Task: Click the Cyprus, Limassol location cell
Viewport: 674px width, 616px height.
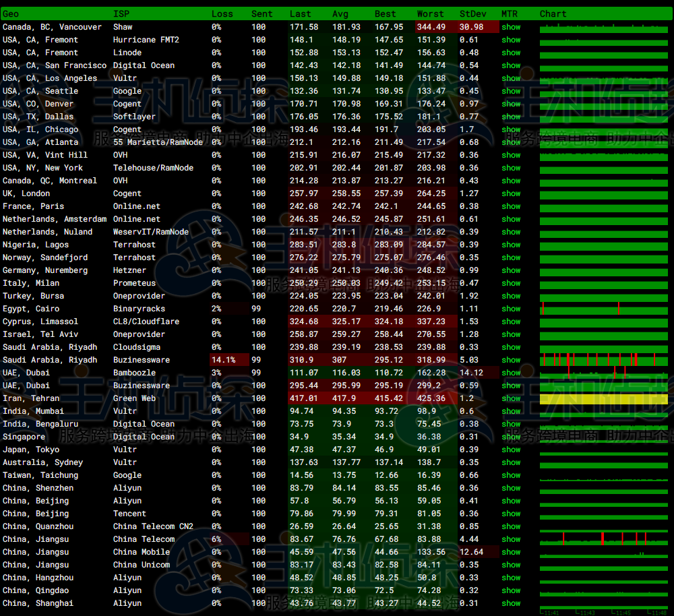Action: 40,321
